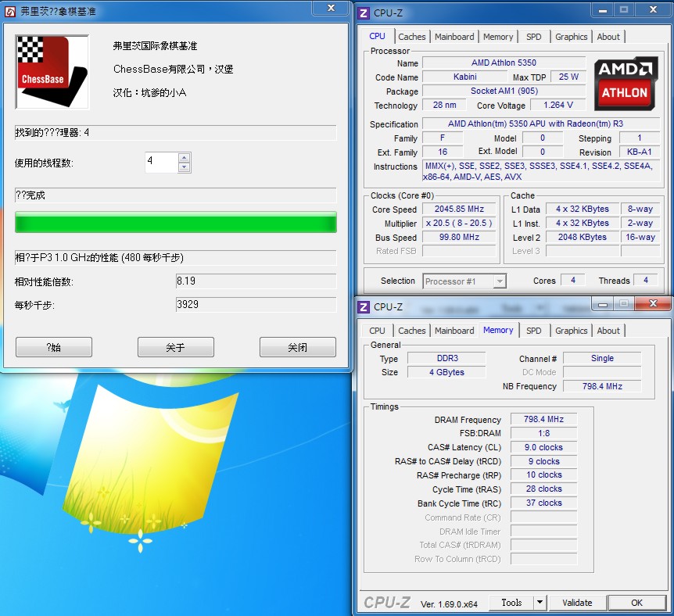Switch to Graphics tab in lower CPU-Z

(572, 331)
